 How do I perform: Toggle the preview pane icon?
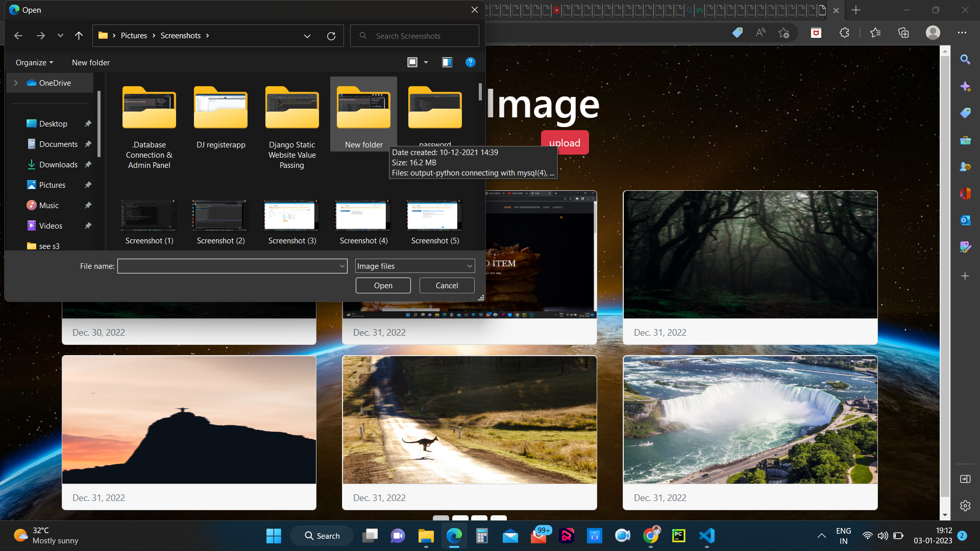[x=447, y=62]
